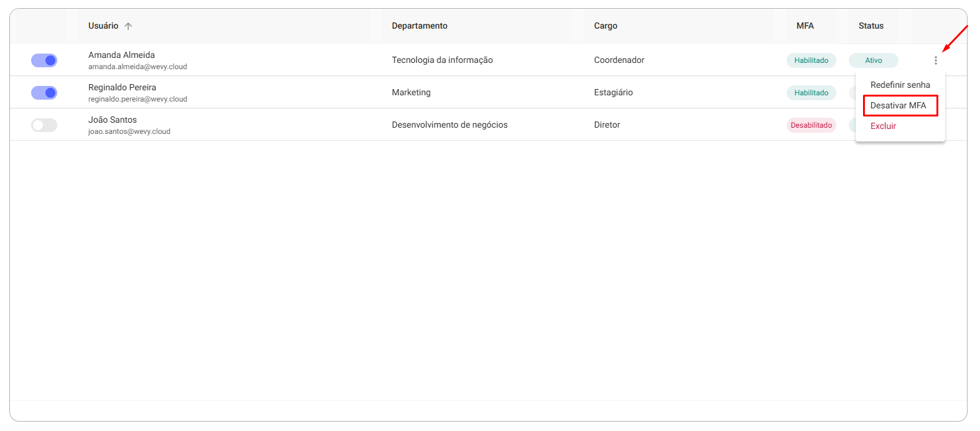This screenshot has height=431, width=980.
Task: Click the Status column header
Action: pyautogui.click(x=871, y=26)
